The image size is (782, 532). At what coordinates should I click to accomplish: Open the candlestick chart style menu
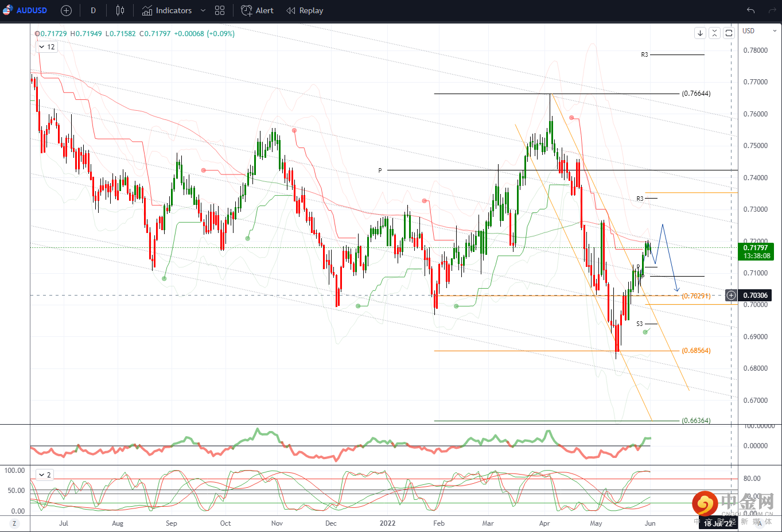(120, 10)
